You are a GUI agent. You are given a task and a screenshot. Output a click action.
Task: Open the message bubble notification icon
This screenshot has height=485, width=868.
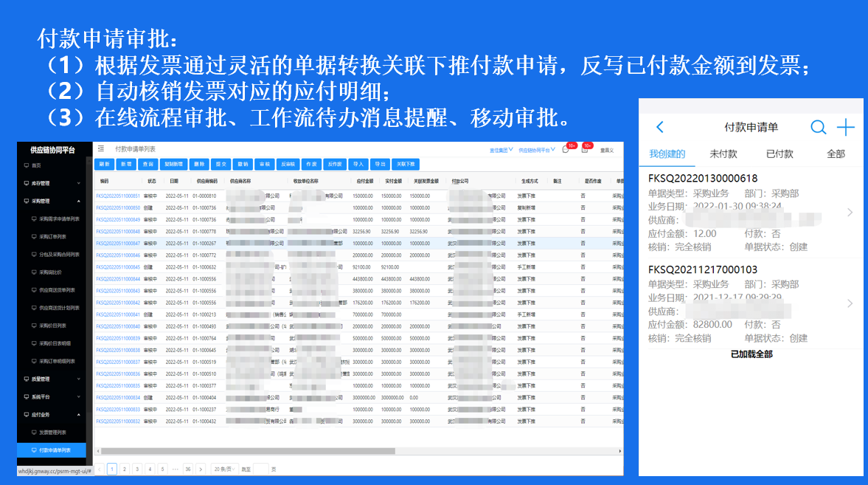pos(566,150)
